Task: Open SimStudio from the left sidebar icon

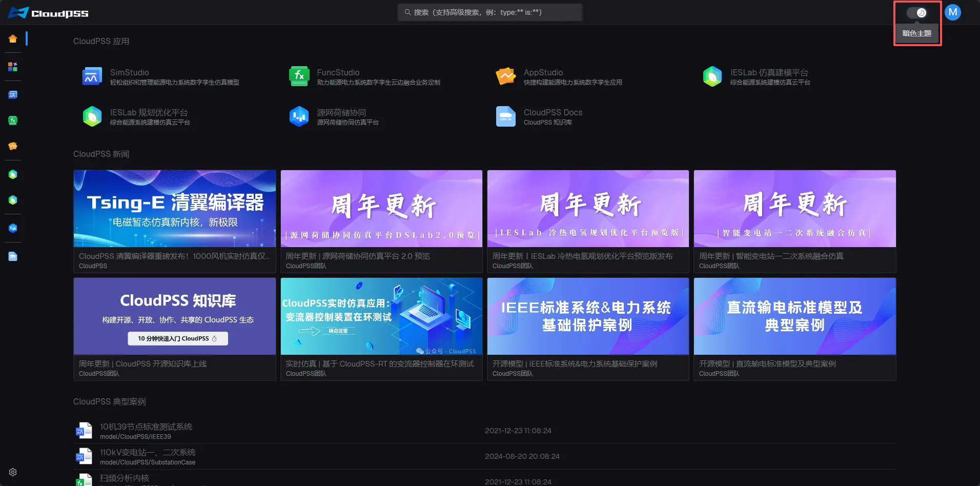Action: click(x=13, y=95)
